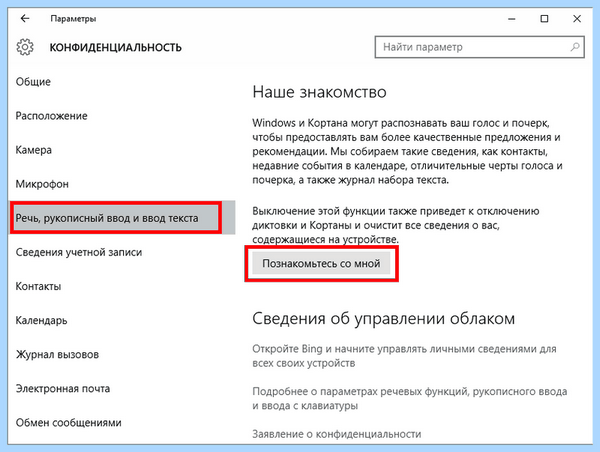Minimize the Параметры window
The image size is (600, 452).
[x=512, y=19]
